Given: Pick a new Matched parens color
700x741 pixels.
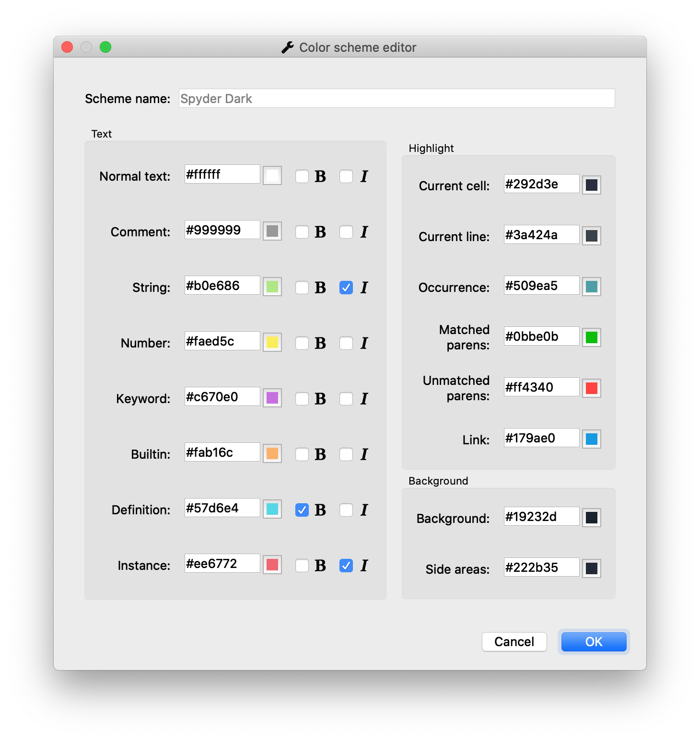Looking at the screenshot, I should click(x=591, y=337).
